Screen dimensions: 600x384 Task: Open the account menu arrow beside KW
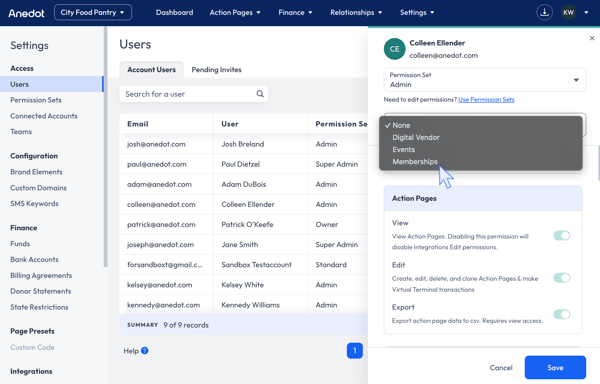[x=586, y=13]
